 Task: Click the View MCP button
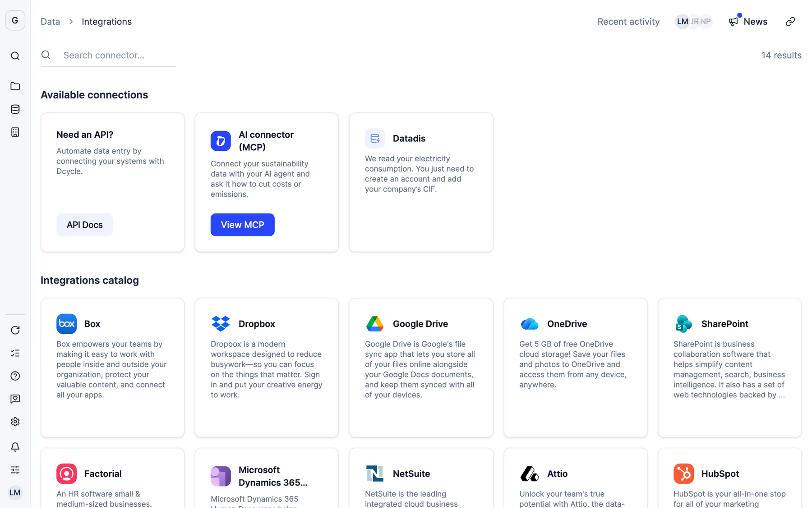click(x=243, y=225)
